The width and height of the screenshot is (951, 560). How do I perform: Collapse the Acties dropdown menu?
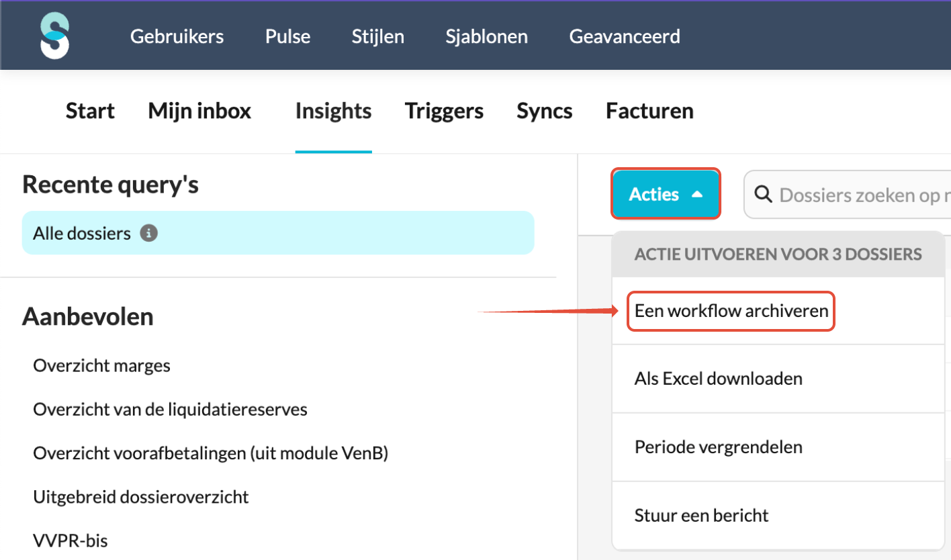pyautogui.click(x=666, y=194)
